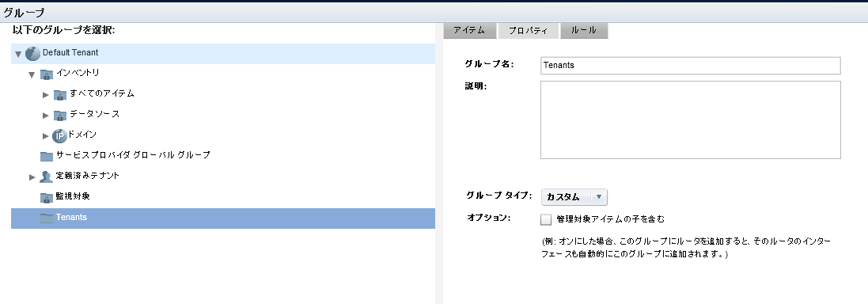Click the Default Tenant globe icon
The width and height of the screenshot is (868, 304).
pos(32,54)
